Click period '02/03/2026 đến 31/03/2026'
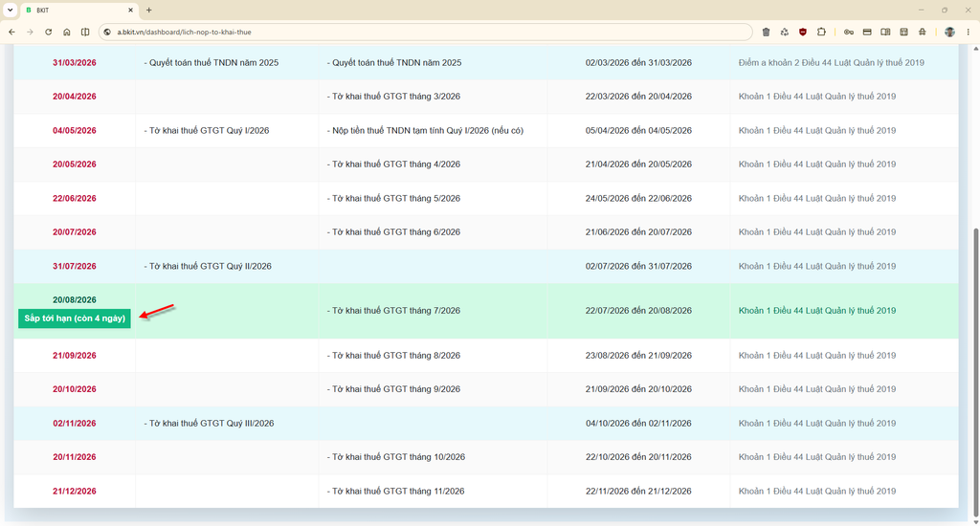 (638, 62)
